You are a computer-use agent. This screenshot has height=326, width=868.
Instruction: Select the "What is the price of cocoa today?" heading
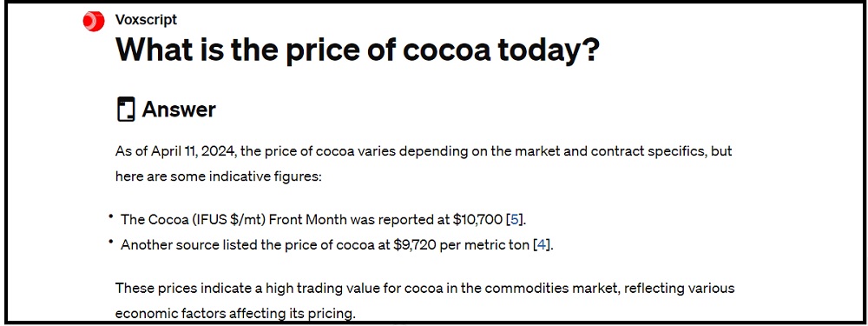tap(358, 50)
